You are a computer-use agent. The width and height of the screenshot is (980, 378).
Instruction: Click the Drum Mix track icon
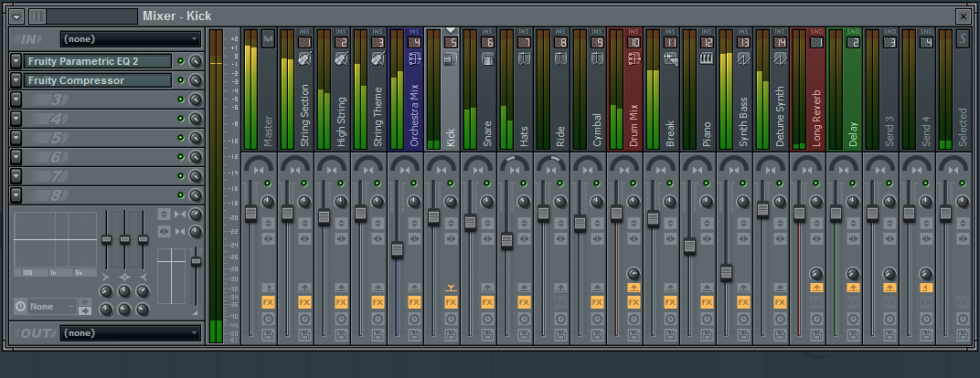point(634,58)
